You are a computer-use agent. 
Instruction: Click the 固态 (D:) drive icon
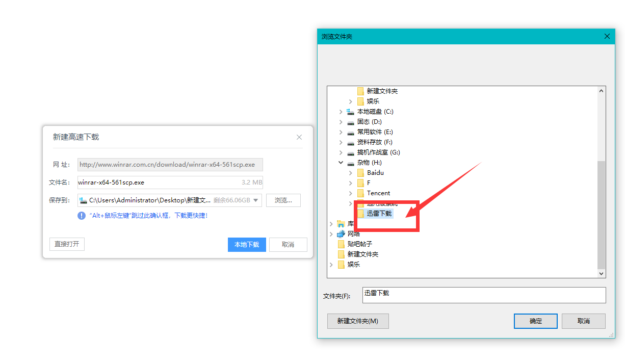tap(350, 122)
